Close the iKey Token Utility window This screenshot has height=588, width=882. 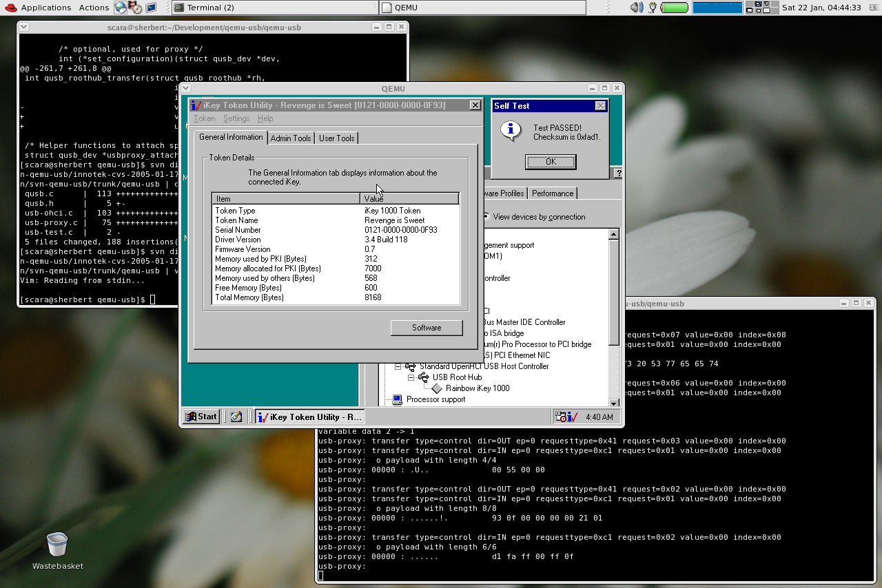point(475,105)
